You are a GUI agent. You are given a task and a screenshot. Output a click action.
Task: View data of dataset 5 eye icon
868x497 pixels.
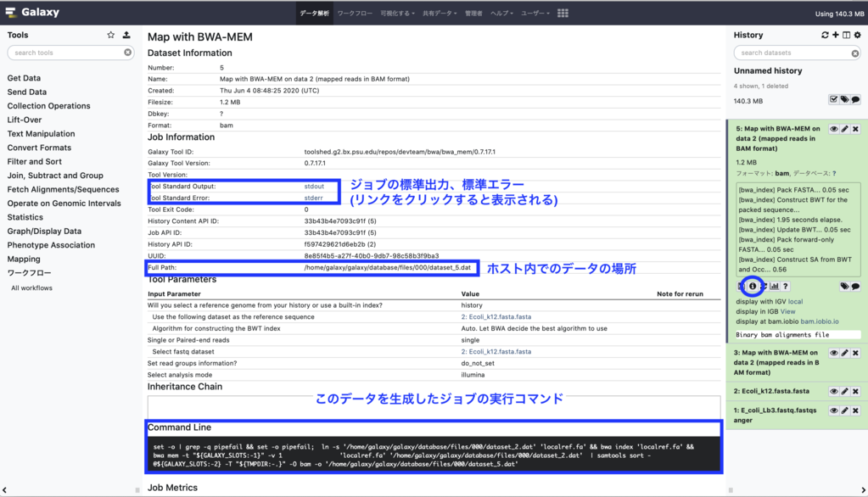(x=834, y=129)
